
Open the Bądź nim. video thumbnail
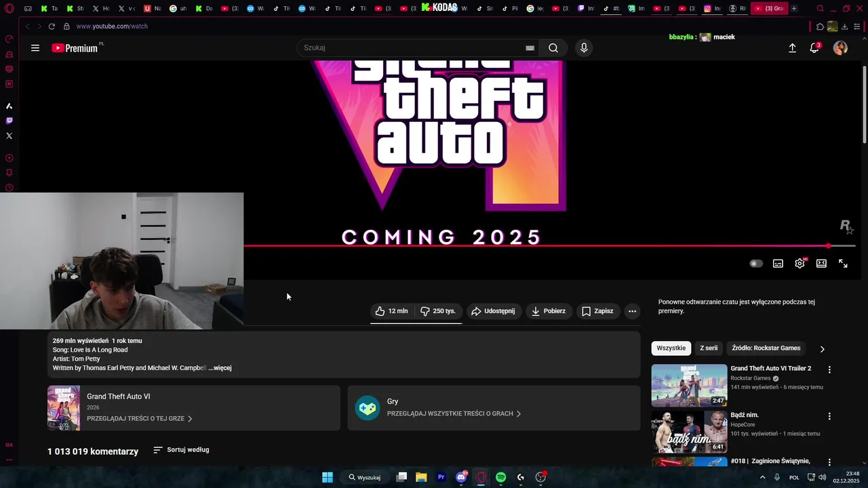click(689, 432)
